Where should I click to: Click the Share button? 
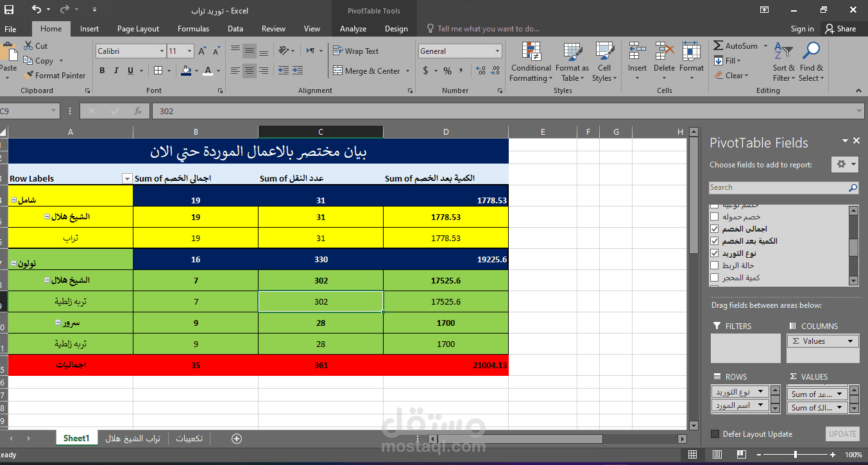841,29
